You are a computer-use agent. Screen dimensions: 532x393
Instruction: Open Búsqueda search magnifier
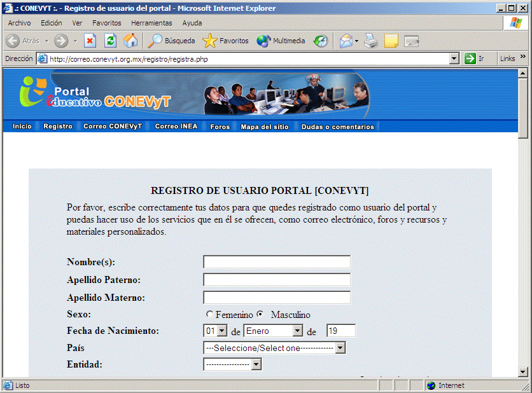171,41
